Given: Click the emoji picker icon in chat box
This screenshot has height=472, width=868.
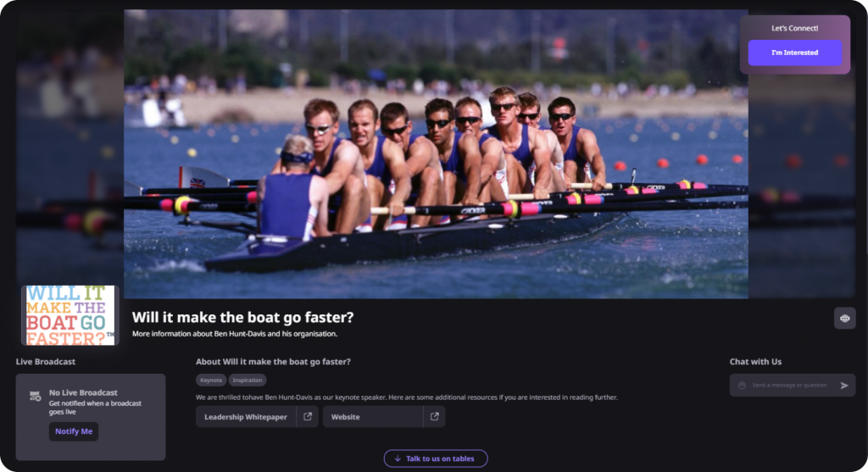Looking at the screenshot, I should 742,385.
